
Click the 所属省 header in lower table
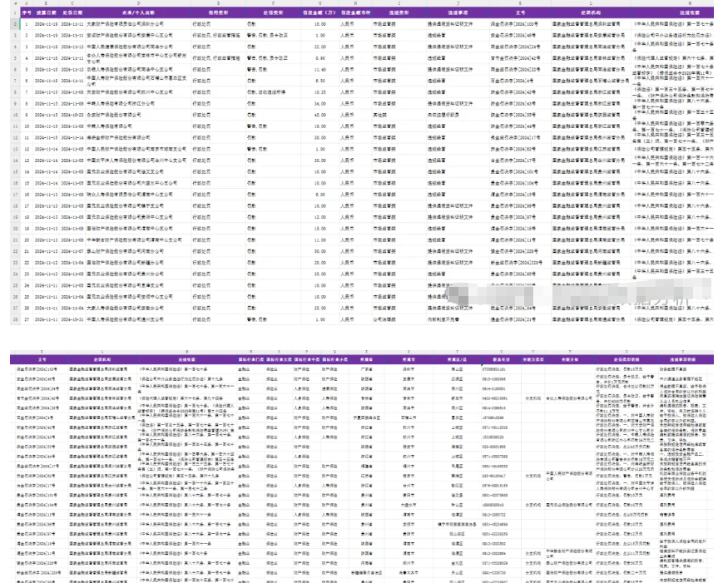(366, 360)
